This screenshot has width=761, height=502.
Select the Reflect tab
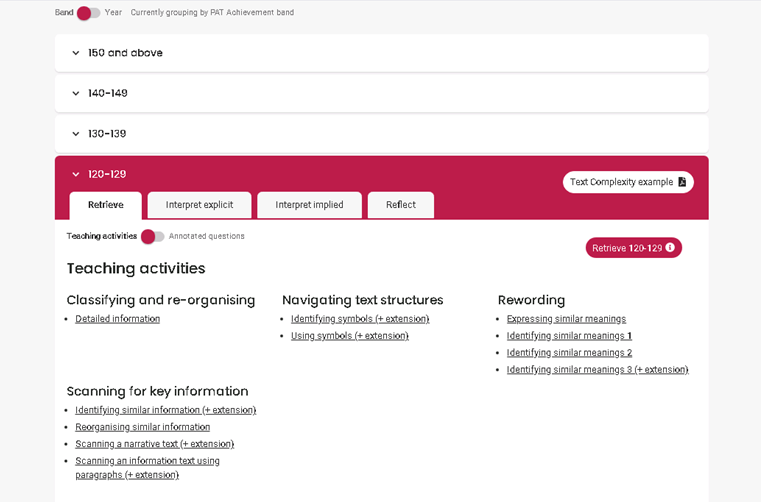click(x=401, y=205)
